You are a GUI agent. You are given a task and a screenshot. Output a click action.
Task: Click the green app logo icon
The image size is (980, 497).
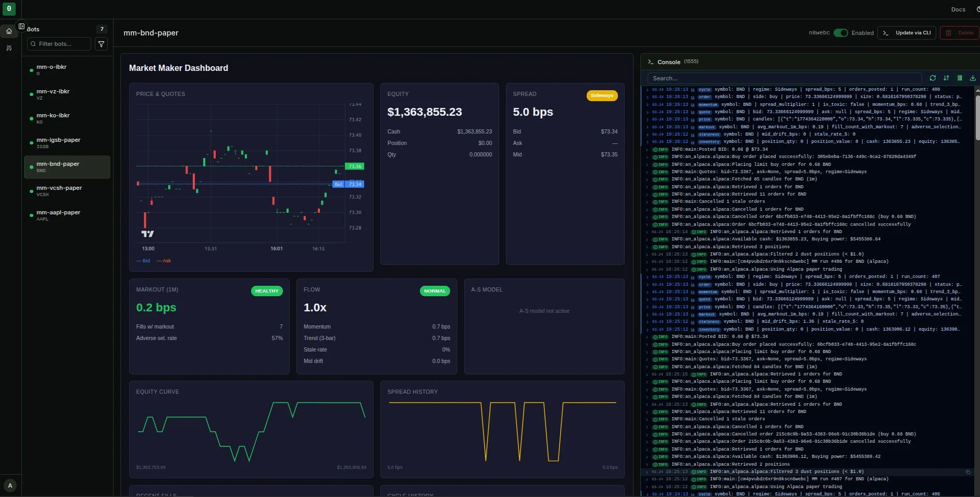[x=9, y=8]
